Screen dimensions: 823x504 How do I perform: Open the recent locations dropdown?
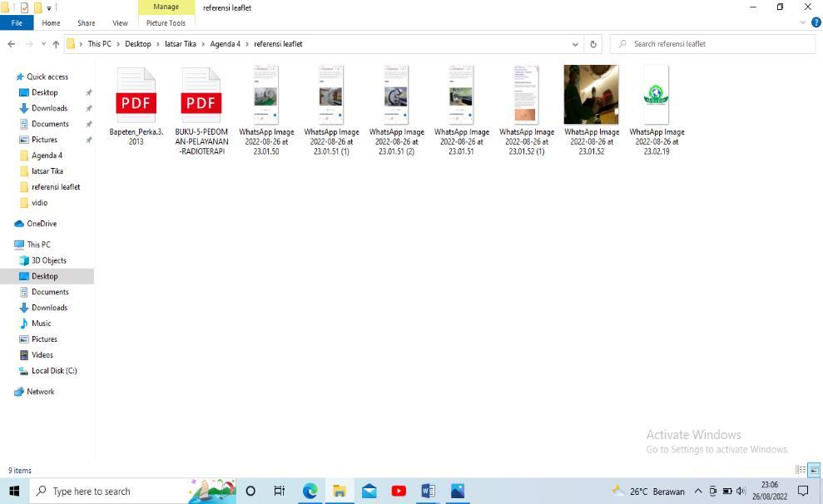pos(43,44)
